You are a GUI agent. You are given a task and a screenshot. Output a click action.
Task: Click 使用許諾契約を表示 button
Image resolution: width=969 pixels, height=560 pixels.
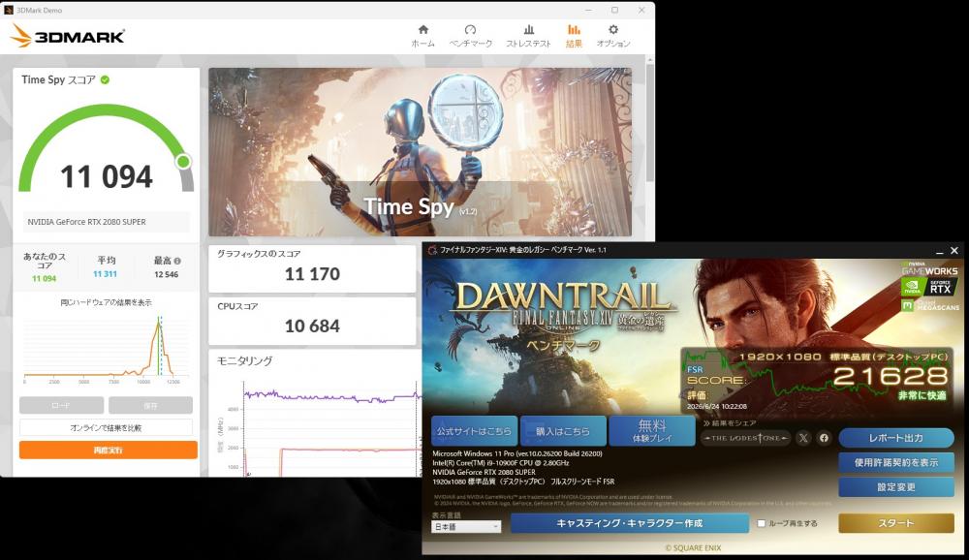896,462
